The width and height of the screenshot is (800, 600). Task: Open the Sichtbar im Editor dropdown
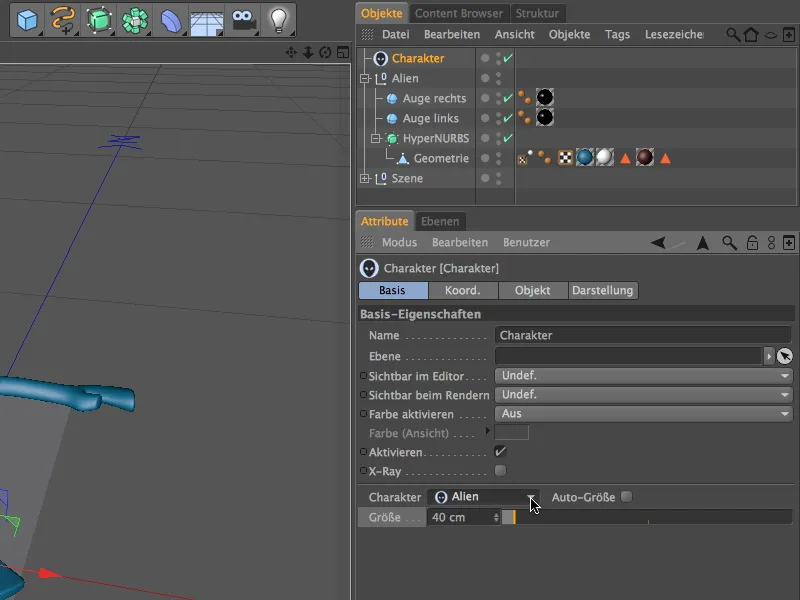tap(643, 376)
